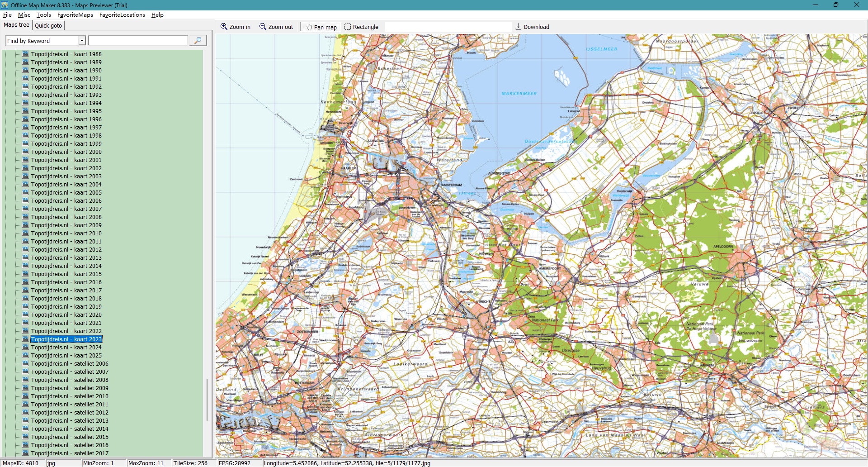Click the maps tree vertical scrollbar thumb
Image resolution: width=868 pixels, height=467 pixels.
[x=207, y=400]
